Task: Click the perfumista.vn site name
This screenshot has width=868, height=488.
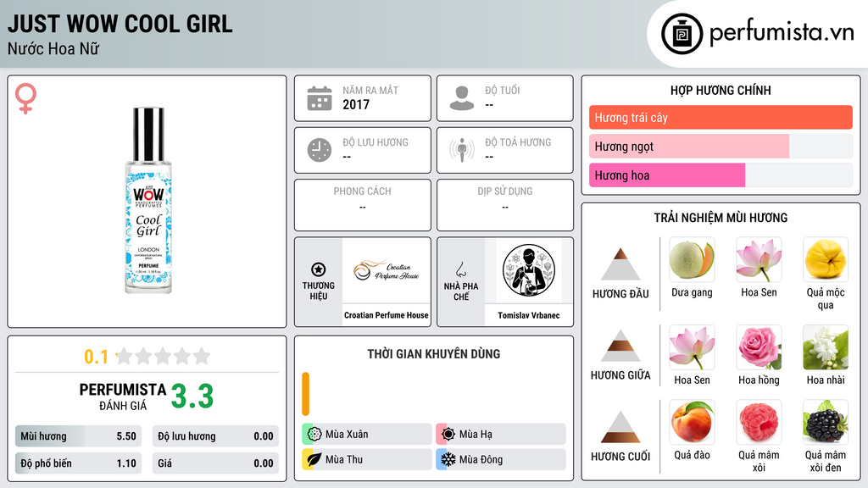Action: pyautogui.click(x=782, y=33)
